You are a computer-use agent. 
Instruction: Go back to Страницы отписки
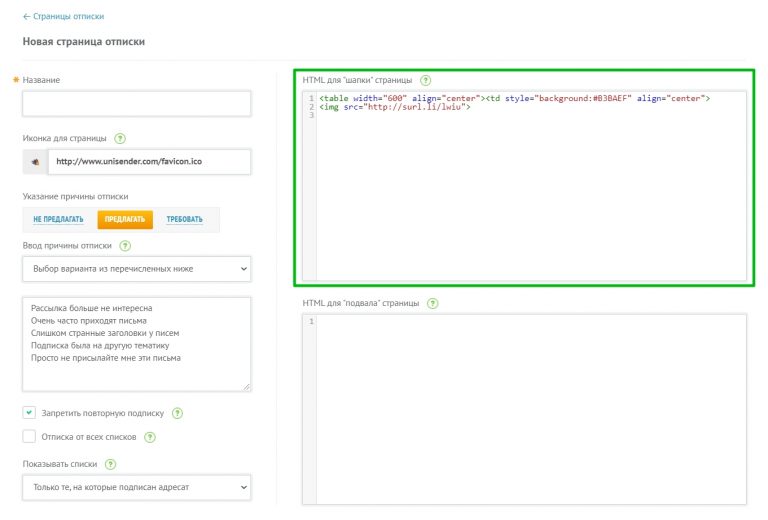[x=63, y=16]
